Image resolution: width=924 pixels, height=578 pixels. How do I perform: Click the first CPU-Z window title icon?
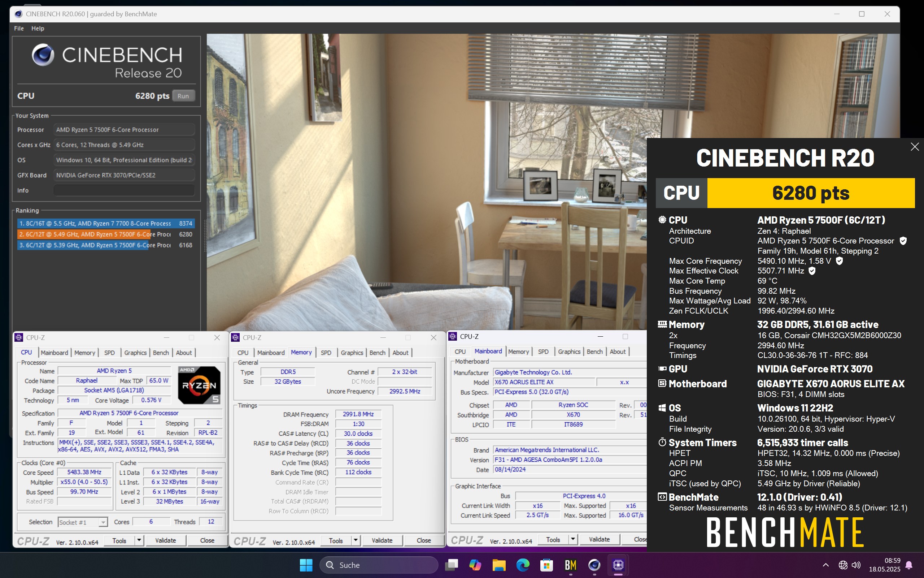19,337
